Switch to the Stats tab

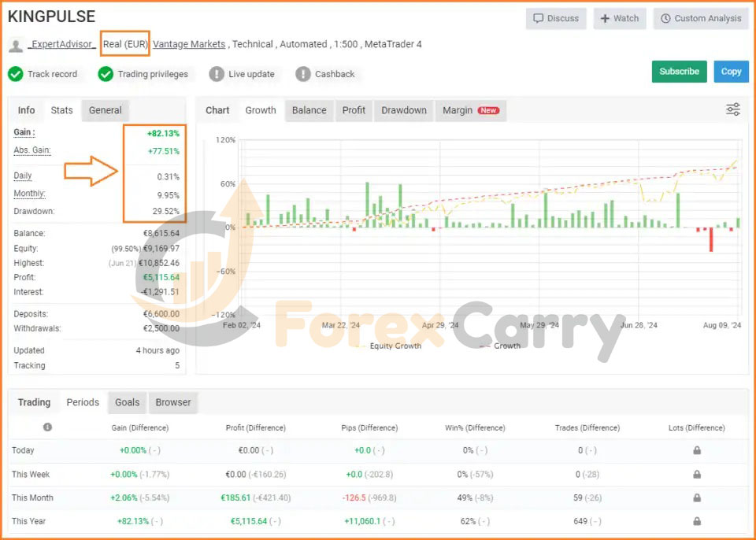[61, 110]
